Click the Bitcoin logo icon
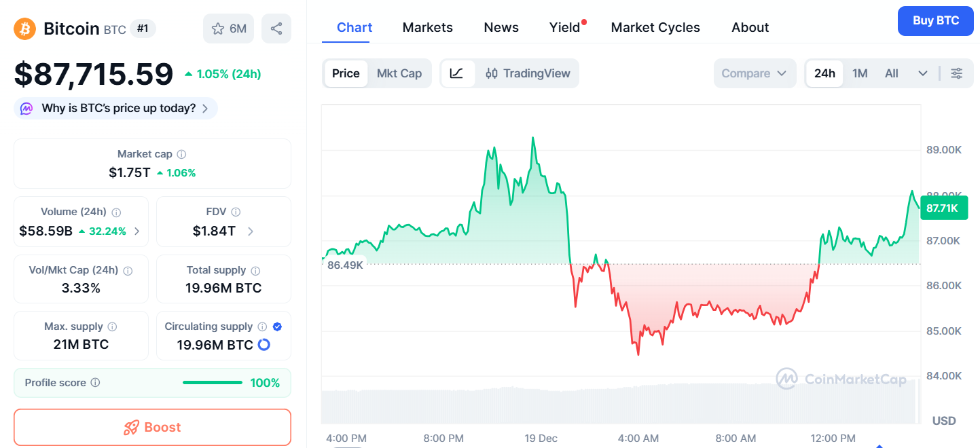Viewport: 980px width, 448px height. point(25,29)
